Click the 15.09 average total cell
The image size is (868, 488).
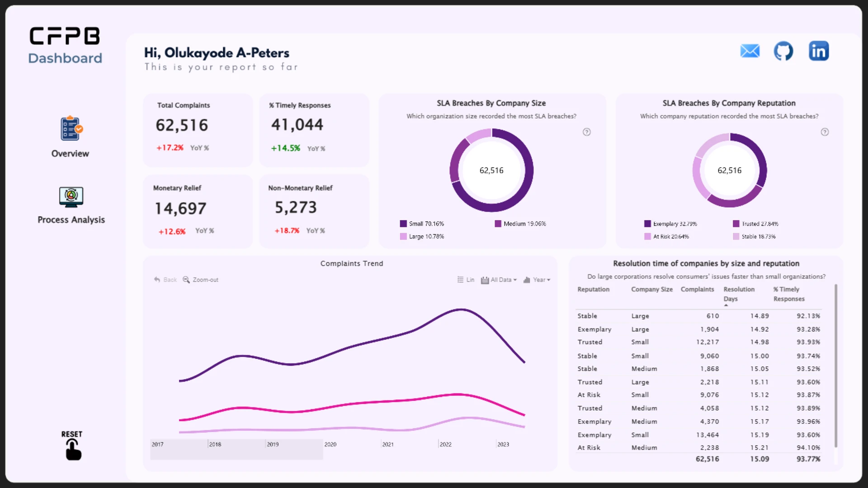pyautogui.click(x=759, y=459)
